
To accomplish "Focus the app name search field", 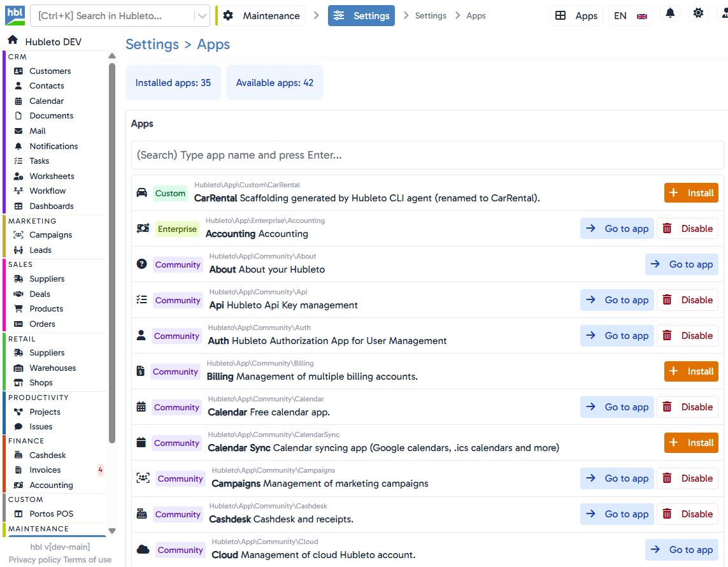I will point(427,155).
